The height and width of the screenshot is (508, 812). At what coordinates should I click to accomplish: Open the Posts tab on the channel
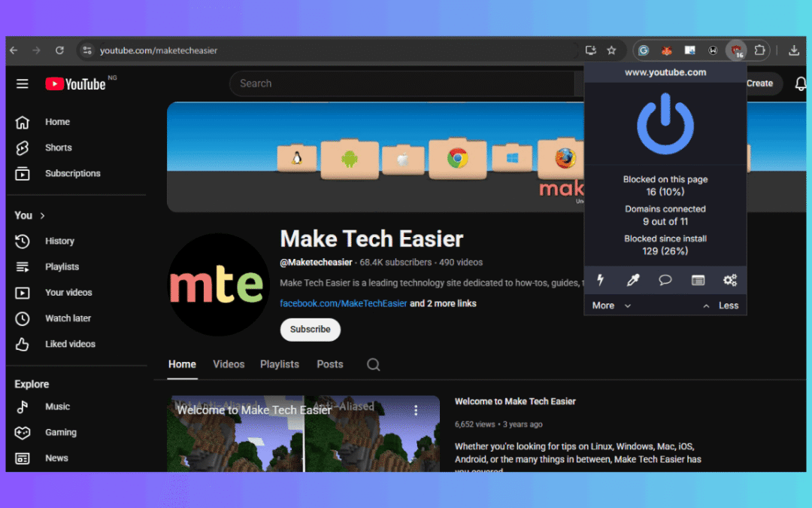click(x=329, y=364)
